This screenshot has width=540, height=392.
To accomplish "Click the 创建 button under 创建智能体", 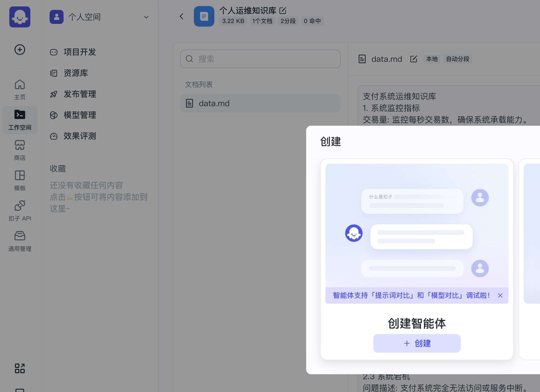I will 417,343.
